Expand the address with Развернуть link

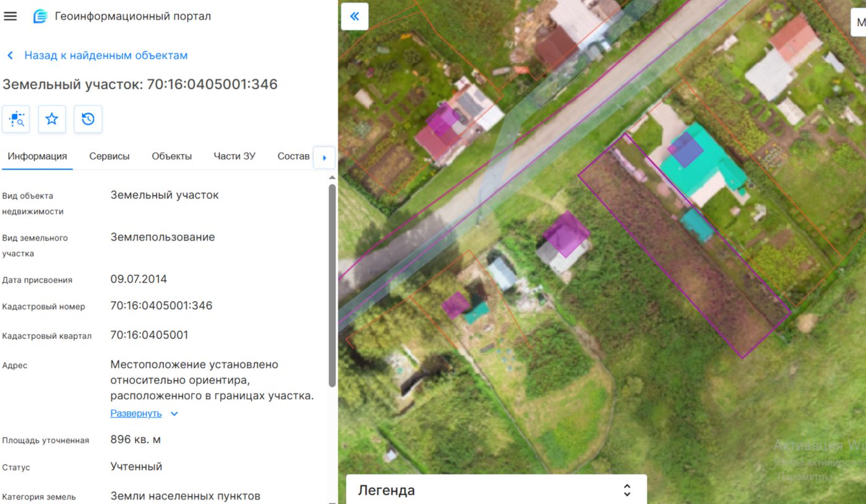136,413
